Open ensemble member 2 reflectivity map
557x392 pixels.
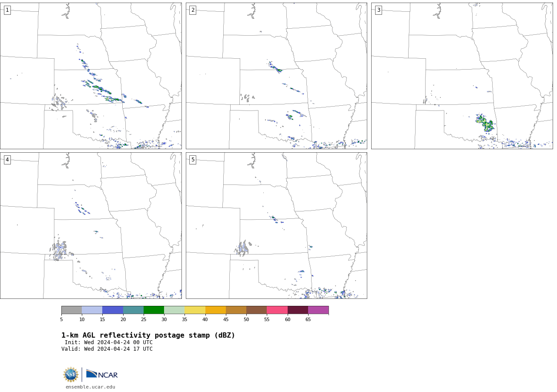point(276,76)
